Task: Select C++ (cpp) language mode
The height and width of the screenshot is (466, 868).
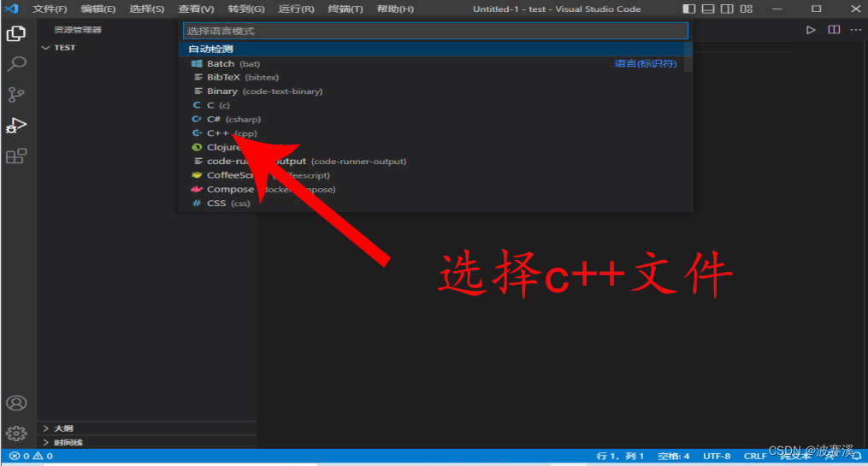Action: (x=435, y=133)
